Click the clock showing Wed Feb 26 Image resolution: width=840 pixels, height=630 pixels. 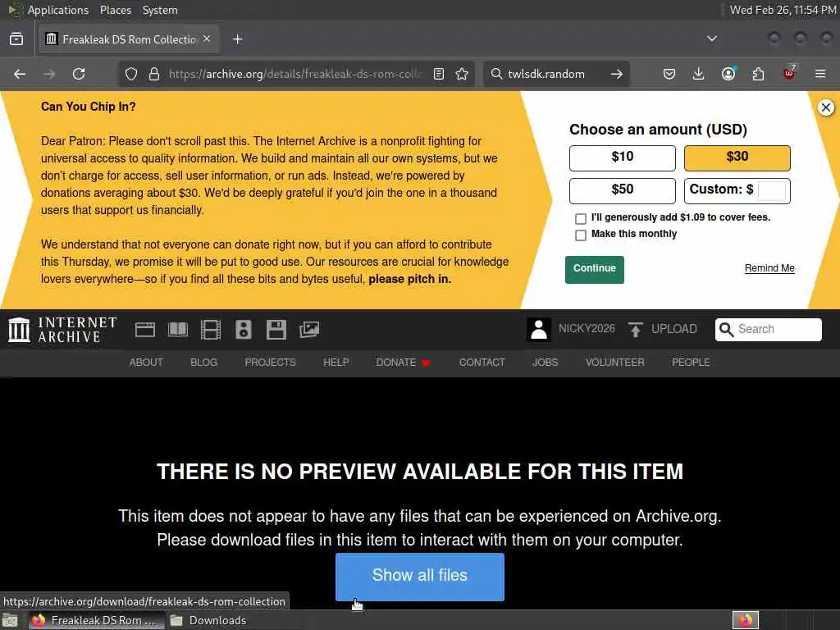point(783,10)
